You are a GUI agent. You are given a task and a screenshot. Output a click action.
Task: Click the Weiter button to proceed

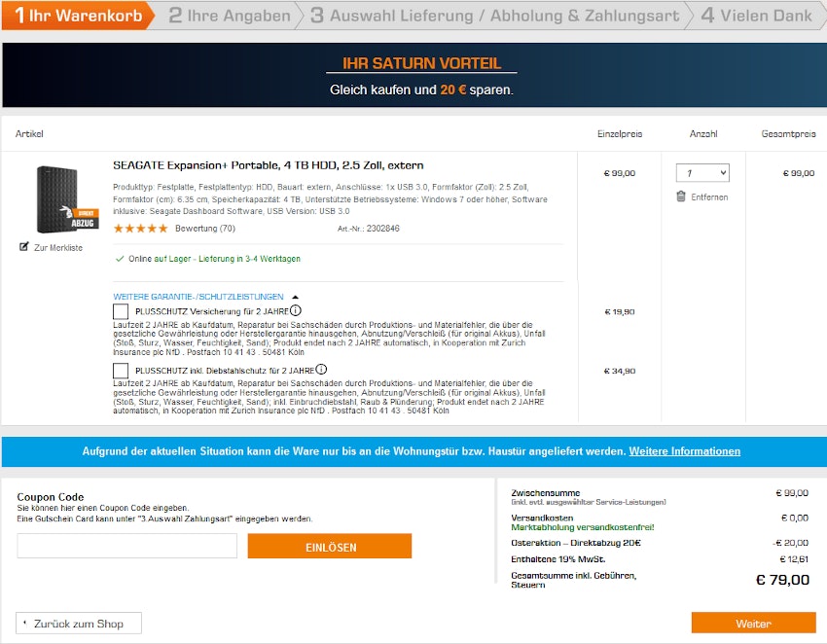tap(753, 624)
